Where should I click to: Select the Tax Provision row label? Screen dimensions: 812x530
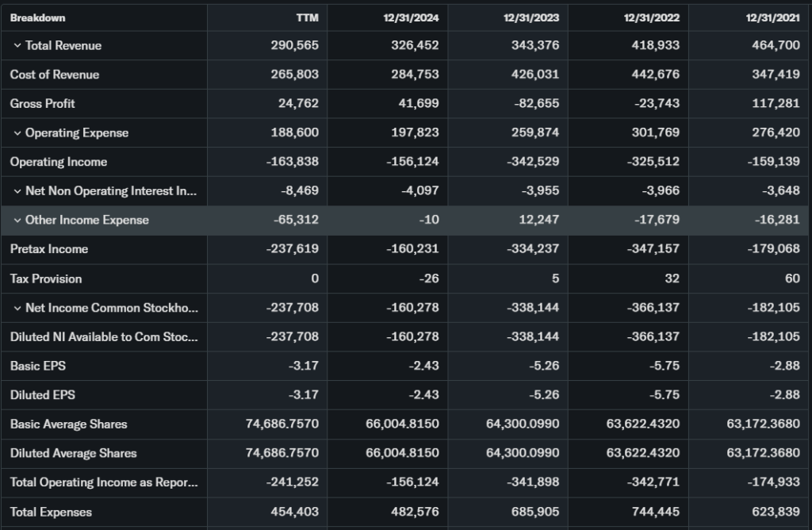(x=46, y=278)
